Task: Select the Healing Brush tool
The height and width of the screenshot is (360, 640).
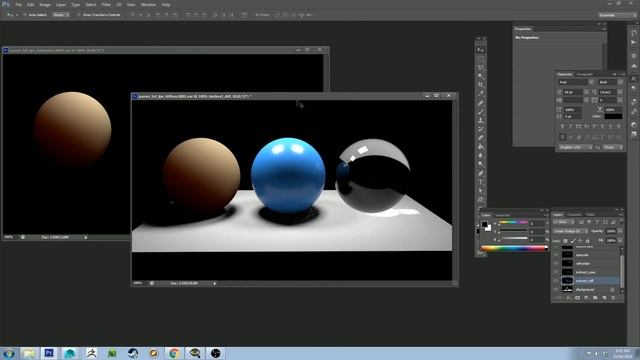Action: click(x=481, y=103)
